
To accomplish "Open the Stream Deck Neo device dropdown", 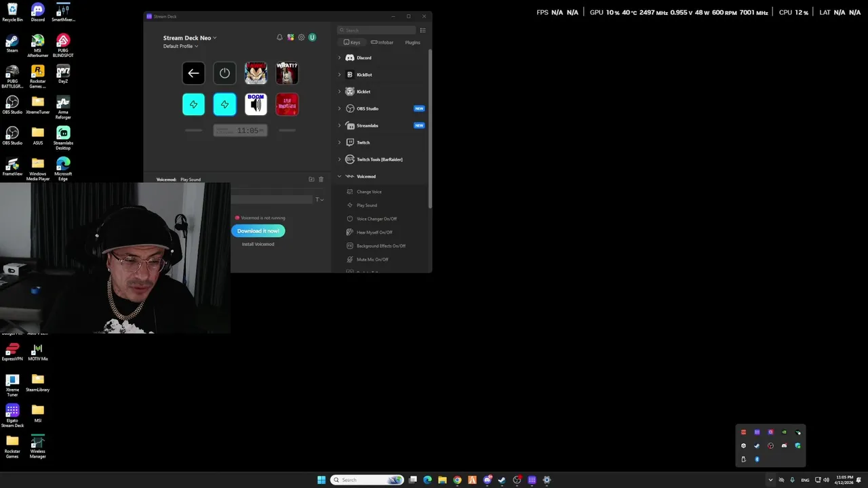I will pos(190,38).
